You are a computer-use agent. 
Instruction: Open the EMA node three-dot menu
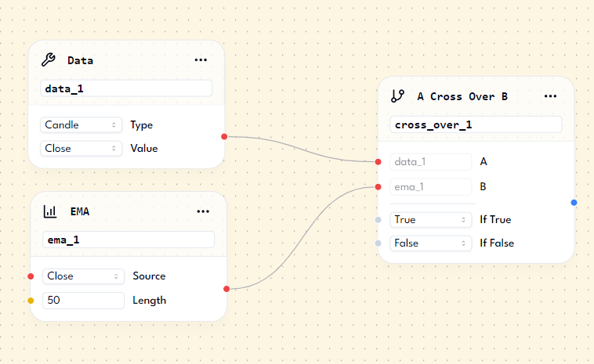coord(203,211)
